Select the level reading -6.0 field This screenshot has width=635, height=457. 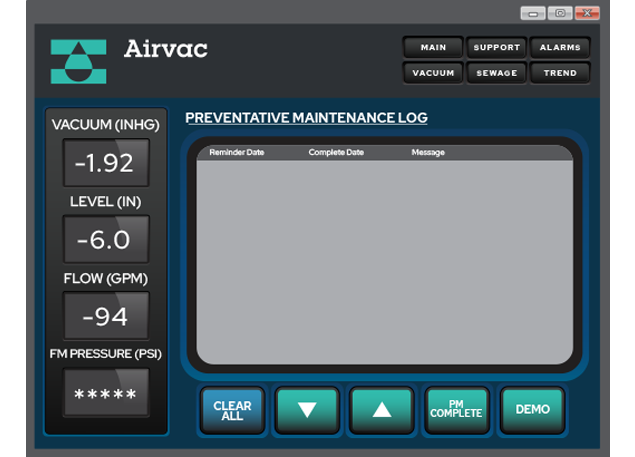105,240
